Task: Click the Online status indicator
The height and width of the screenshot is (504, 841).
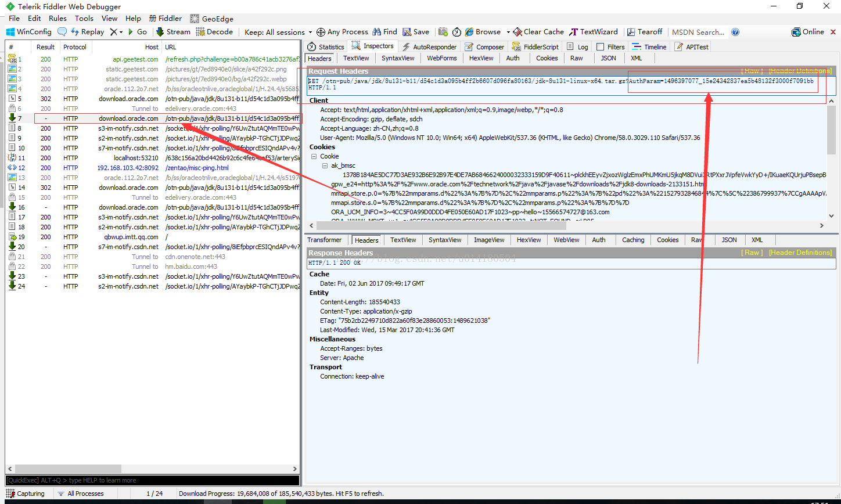Action: point(808,32)
